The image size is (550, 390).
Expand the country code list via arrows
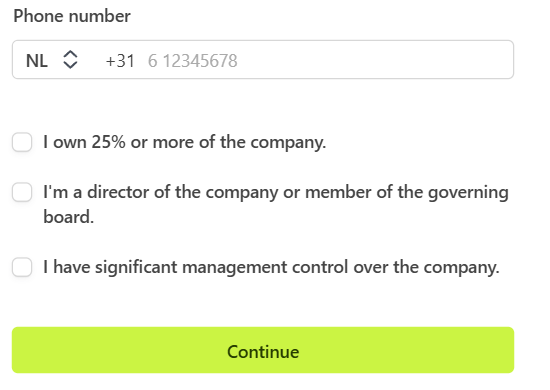[x=70, y=60]
